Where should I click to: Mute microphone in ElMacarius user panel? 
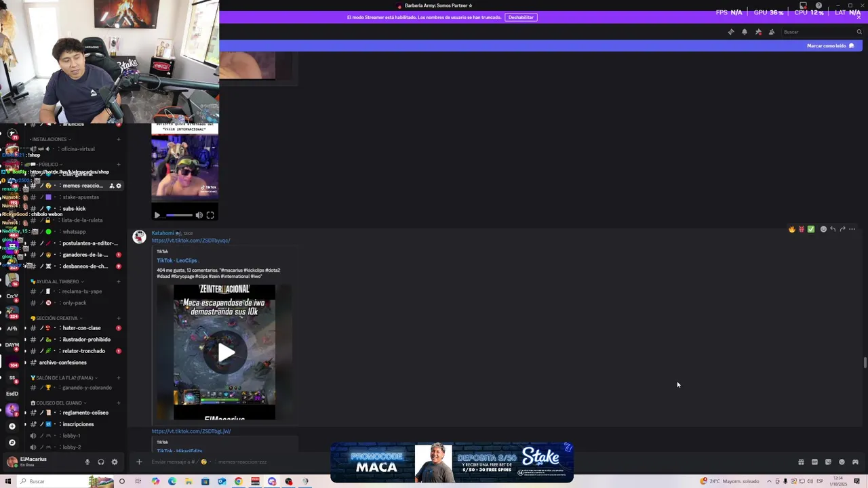click(x=87, y=462)
